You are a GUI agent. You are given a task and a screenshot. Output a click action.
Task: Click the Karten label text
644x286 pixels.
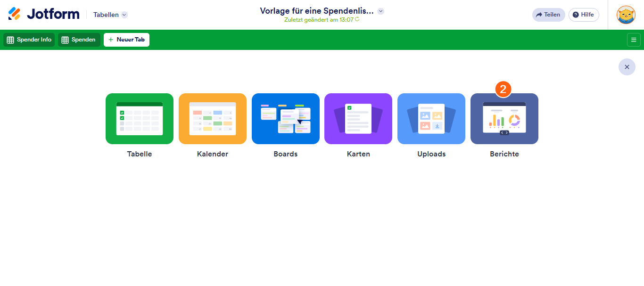(358, 154)
